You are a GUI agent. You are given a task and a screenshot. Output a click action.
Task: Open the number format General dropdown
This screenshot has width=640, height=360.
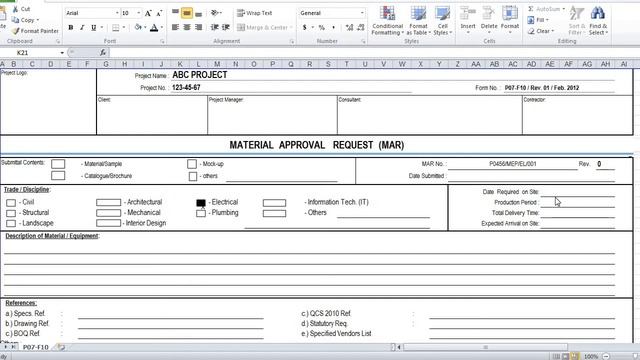pyautogui.click(x=362, y=13)
